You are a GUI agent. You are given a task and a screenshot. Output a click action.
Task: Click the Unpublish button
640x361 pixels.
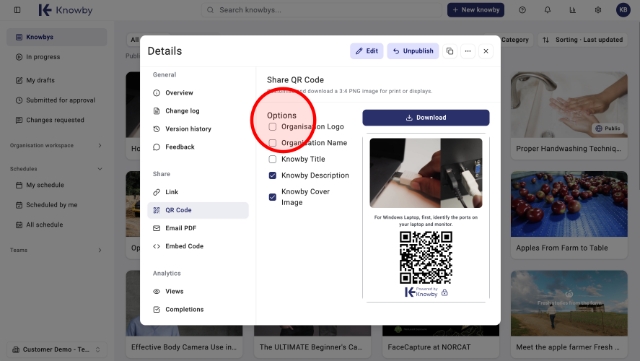tap(413, 51)
